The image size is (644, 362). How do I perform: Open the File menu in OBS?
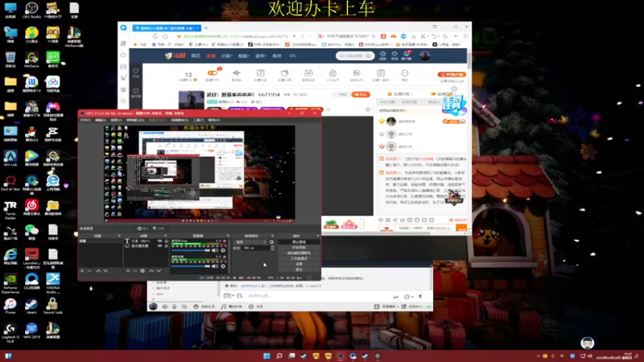[x=85, y=120]
